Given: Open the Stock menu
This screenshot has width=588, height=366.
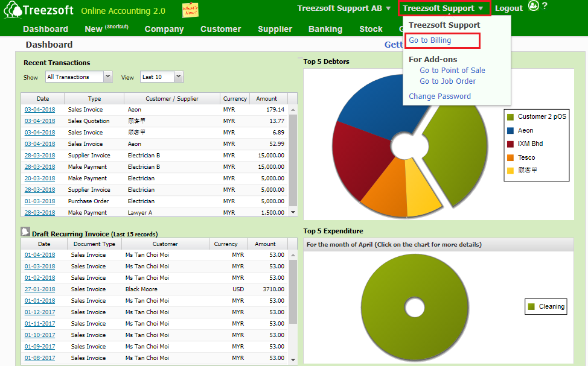Looking at the screenshot, I should pyautogui.click(x=371, y=29).
